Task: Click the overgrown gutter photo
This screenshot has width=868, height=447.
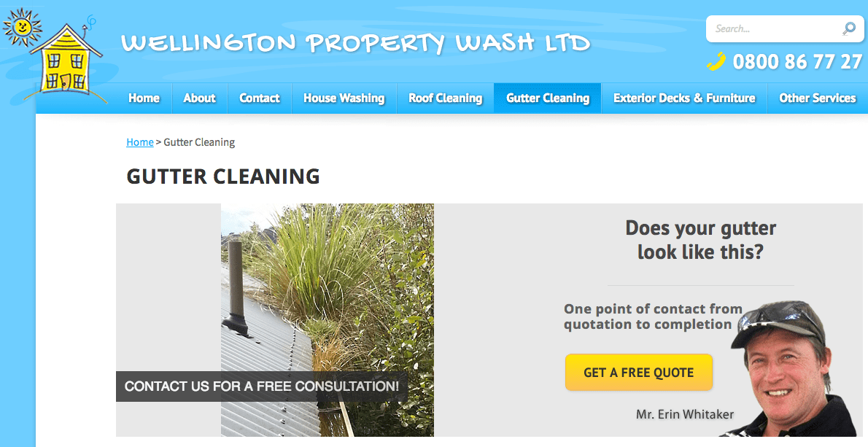Action: (328, 320)
